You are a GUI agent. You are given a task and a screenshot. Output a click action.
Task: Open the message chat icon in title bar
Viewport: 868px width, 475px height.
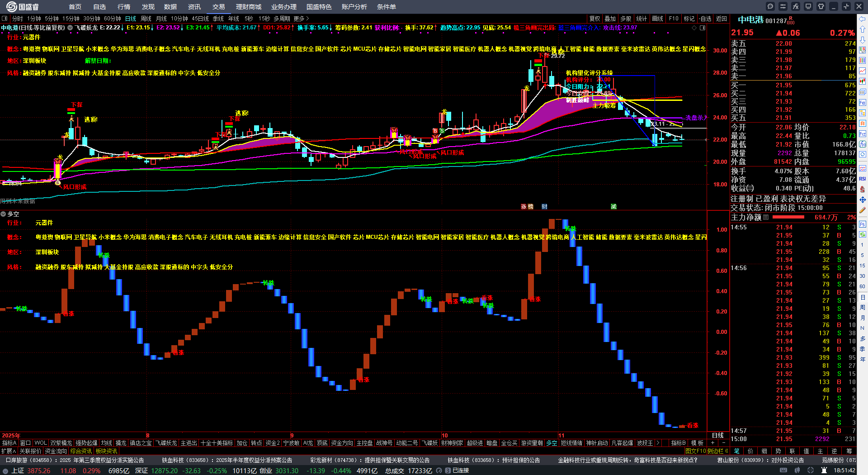tap(770, 6)
